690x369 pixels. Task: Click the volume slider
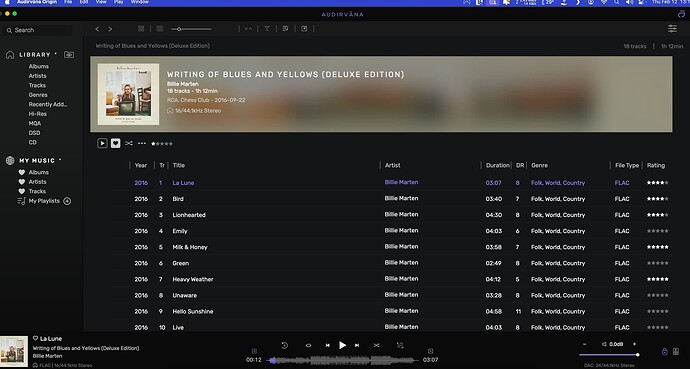click(x=609, y=354)
